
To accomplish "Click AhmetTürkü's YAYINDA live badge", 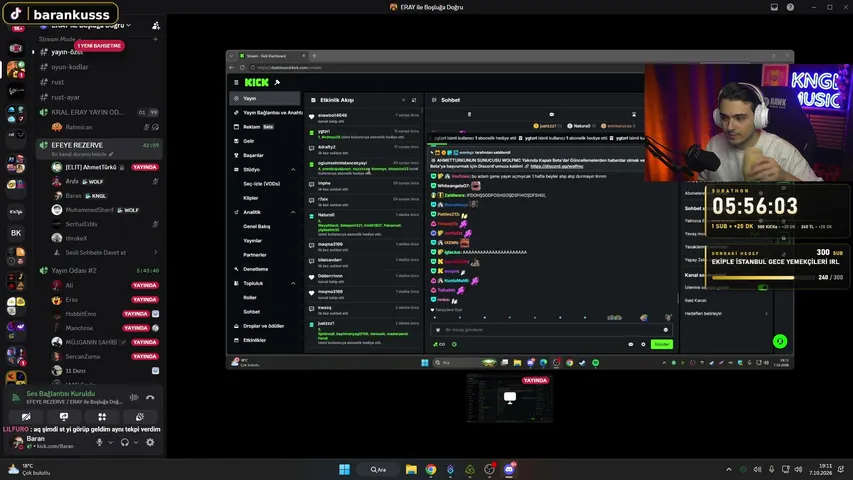I will point(145,167).
